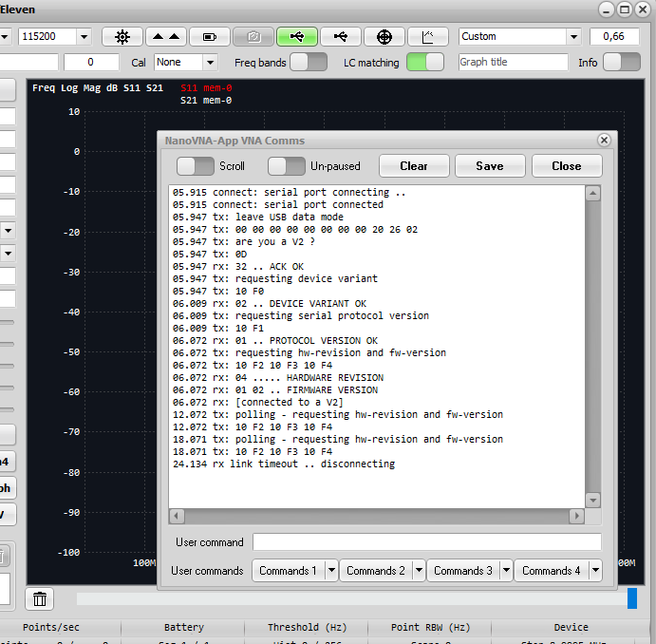
Task: Open the 115200 baud rate dropdown
Action: 84,37
